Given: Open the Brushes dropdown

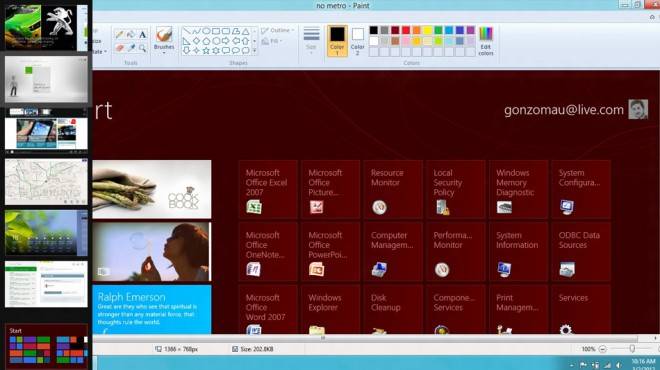Looking at the screenshot, I should coord(164,40).
